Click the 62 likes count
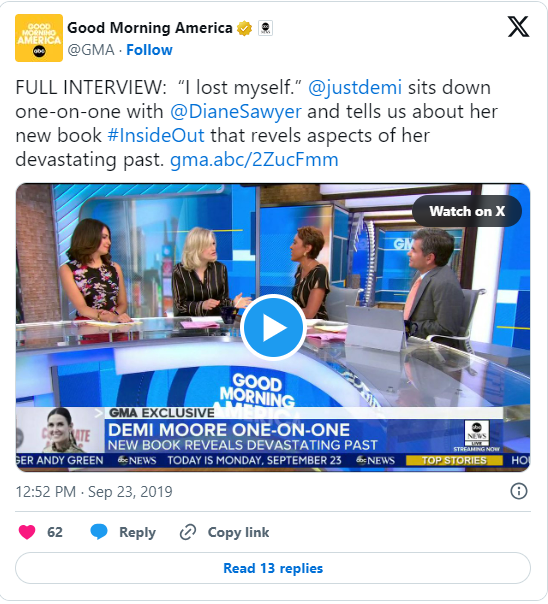This screenshot has height=604, width=548. pos(55,532)
